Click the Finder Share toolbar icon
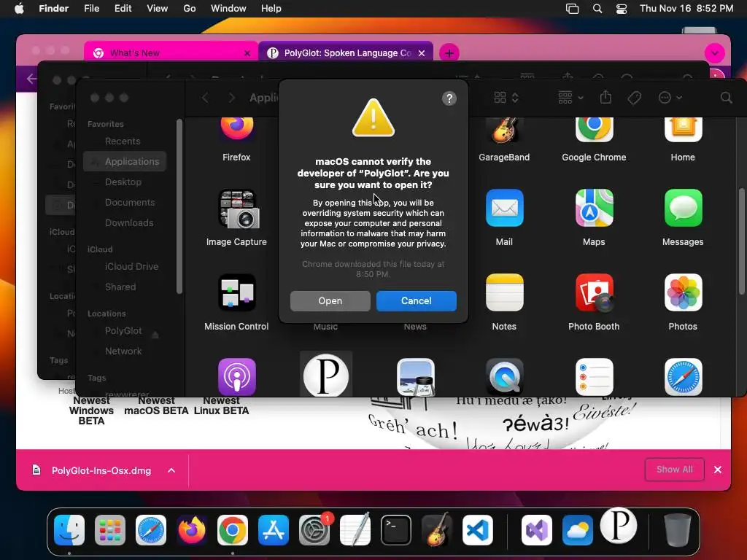 pyautogui.click(x=605, y=97)
